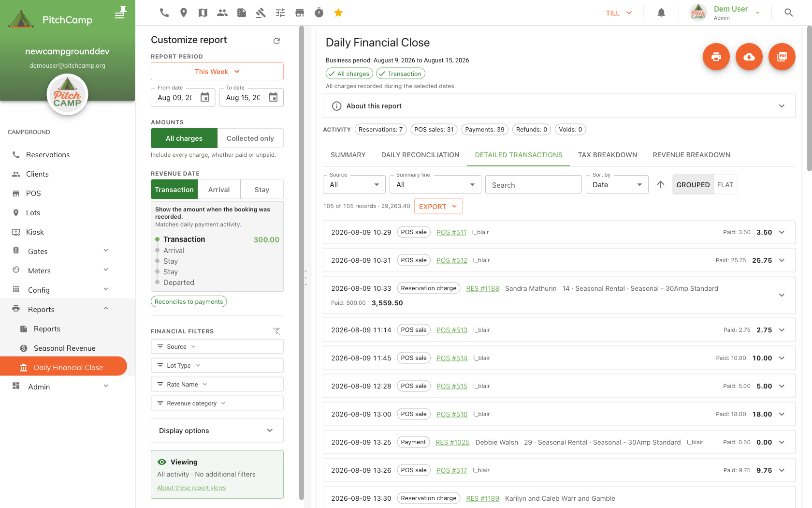This screenshot has width=812, height=508.
Task: Open the RES #1188 reservation link
Action: [482, 288]
